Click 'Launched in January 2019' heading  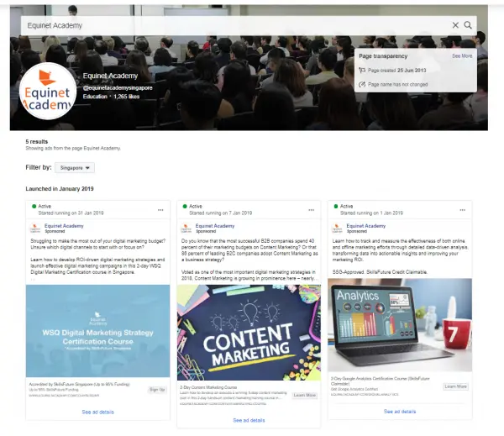pyautogui.click(x=60, y=189)
